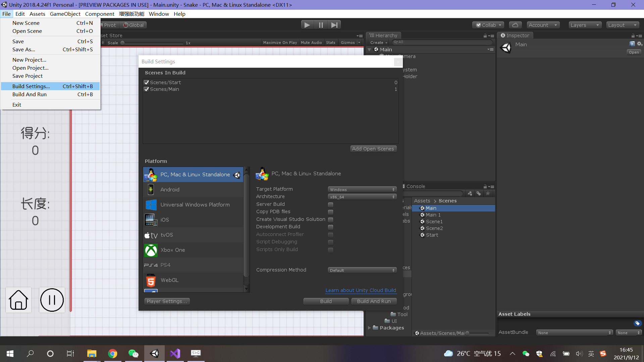
Task: Click Build And Run in File menu
Action: click(x=50, y=95)
